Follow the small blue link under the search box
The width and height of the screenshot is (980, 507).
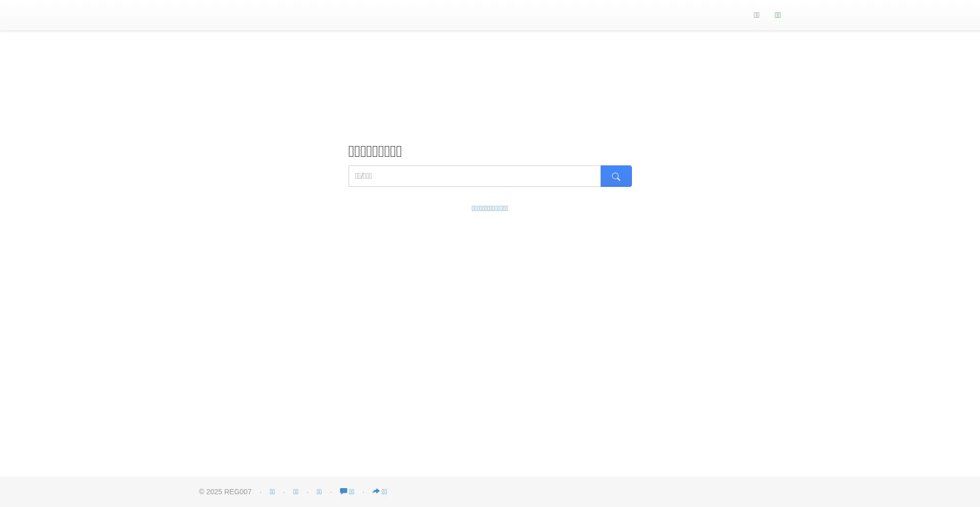tap(489, 208)
